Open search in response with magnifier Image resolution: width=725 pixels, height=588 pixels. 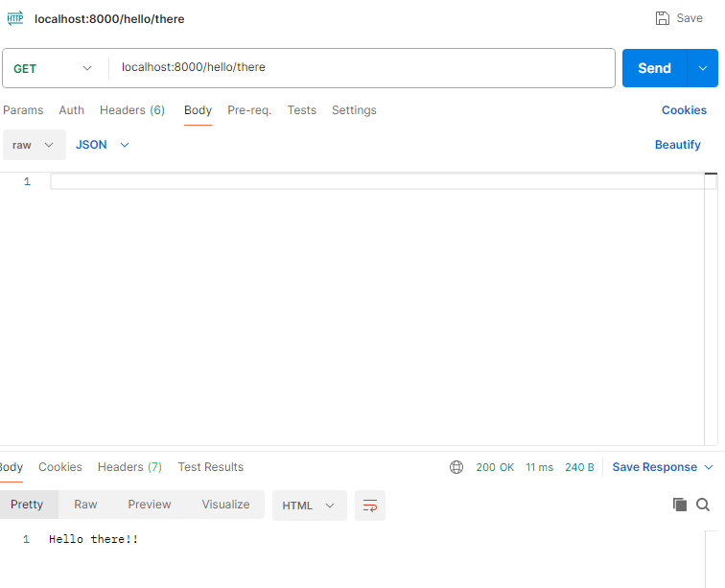tap(703, 505)
